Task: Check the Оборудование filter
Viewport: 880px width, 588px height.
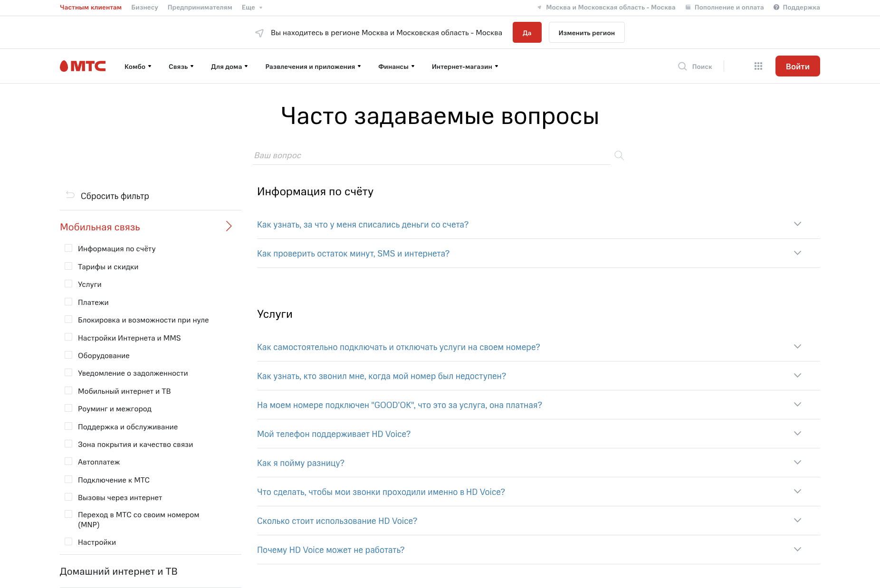Action: pos(68,355)
